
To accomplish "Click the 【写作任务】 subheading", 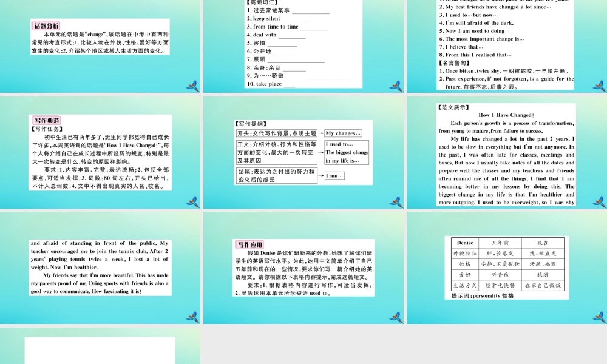I will [x=47, y=129].
